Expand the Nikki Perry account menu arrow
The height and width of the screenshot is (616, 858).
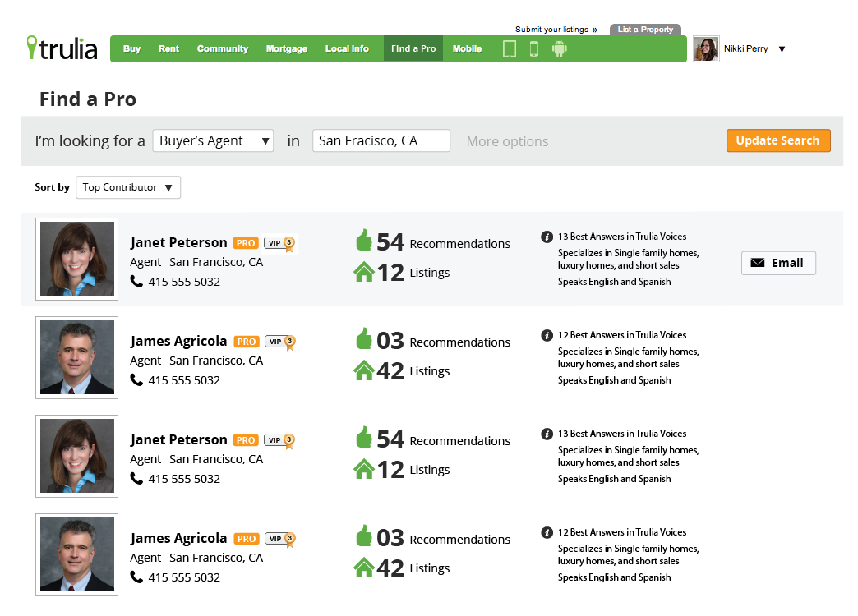(782, 49)
